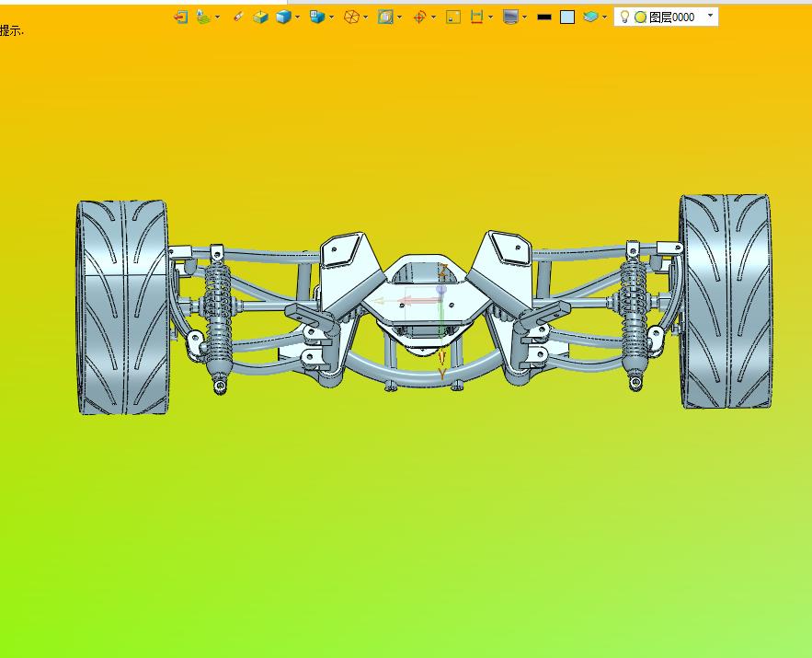Image resolution: width=812 pixels, height=658 pixels.
Task: Click the left coil spring shock absorber
Action: 218,318
